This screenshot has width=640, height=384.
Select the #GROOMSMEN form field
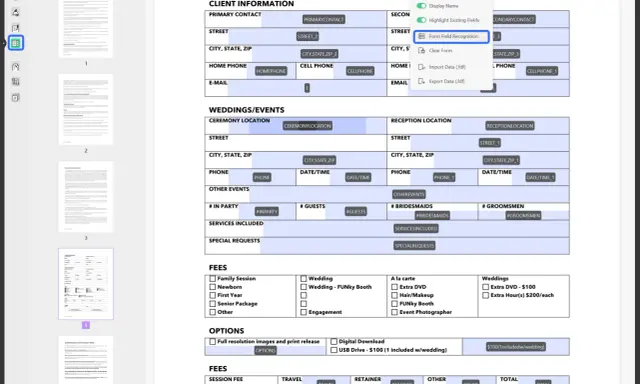click(x=523, y=215)
